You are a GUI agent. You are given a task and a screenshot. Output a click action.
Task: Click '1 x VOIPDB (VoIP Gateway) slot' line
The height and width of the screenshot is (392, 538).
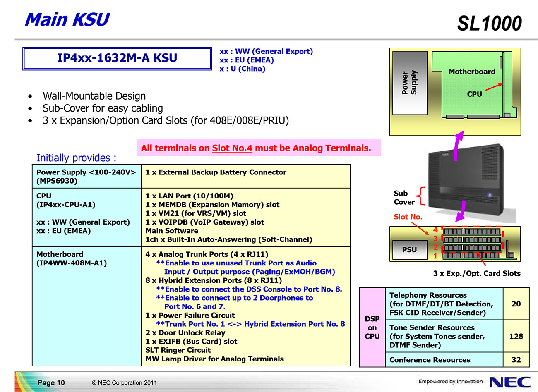[204, 222]
